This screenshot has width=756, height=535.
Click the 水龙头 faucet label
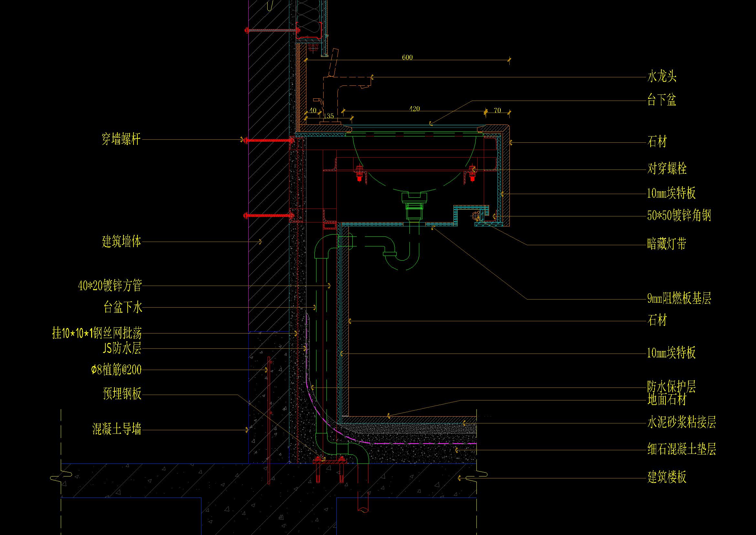(x=662, y=77)
